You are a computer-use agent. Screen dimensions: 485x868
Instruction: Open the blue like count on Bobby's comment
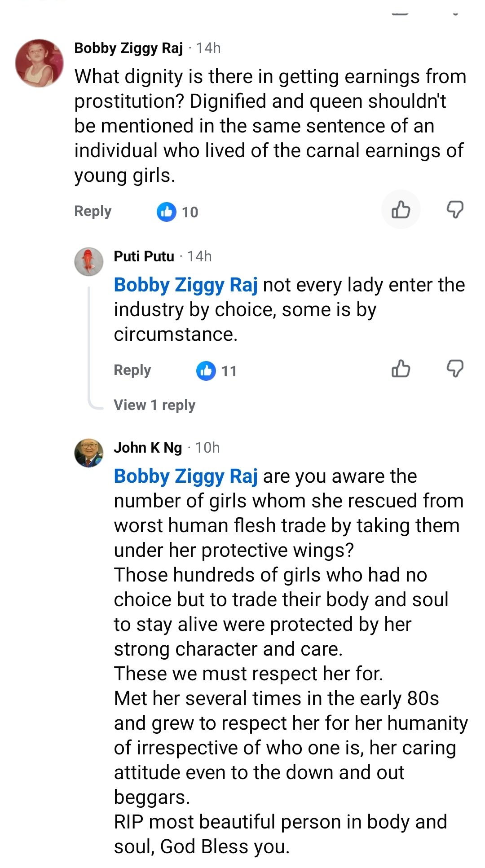point(177,212)
